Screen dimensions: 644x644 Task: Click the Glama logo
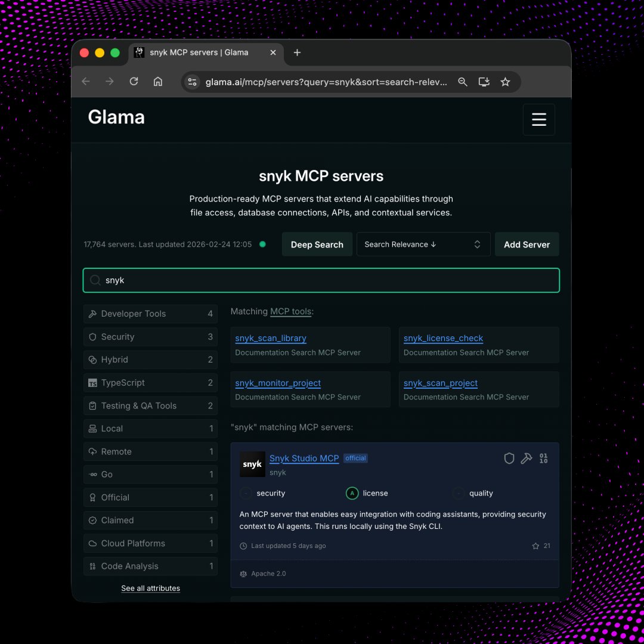[116, 117]
